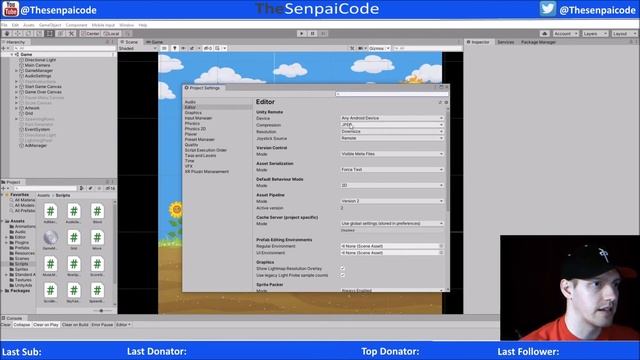Screen dimensions: 640x360
Task: Start Play mode
Action: [x=302, y=33]
